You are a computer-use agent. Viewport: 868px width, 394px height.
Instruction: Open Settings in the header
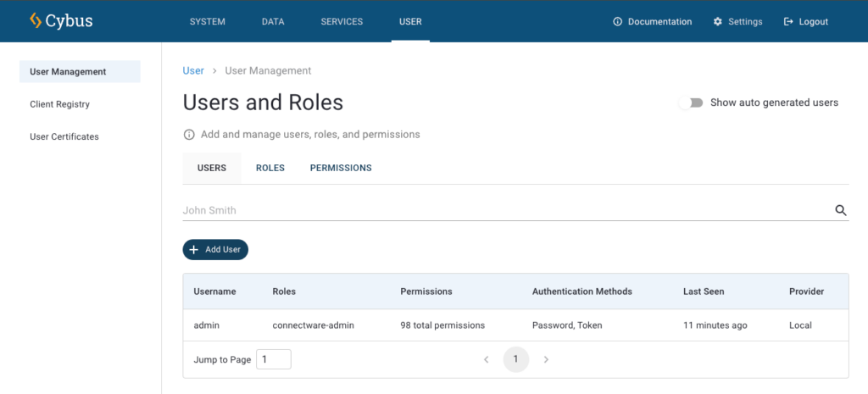click(x=738, y=21)
